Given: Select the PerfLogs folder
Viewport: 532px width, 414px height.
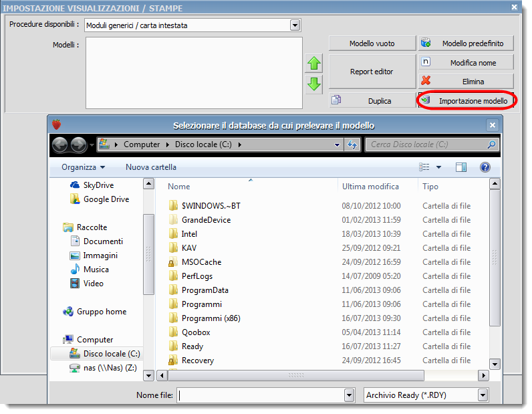Looking at the screenshot, I should pos(196,276).
